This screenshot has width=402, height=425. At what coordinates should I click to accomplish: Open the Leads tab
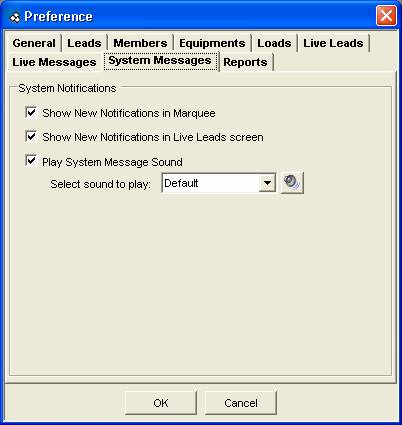84,43
